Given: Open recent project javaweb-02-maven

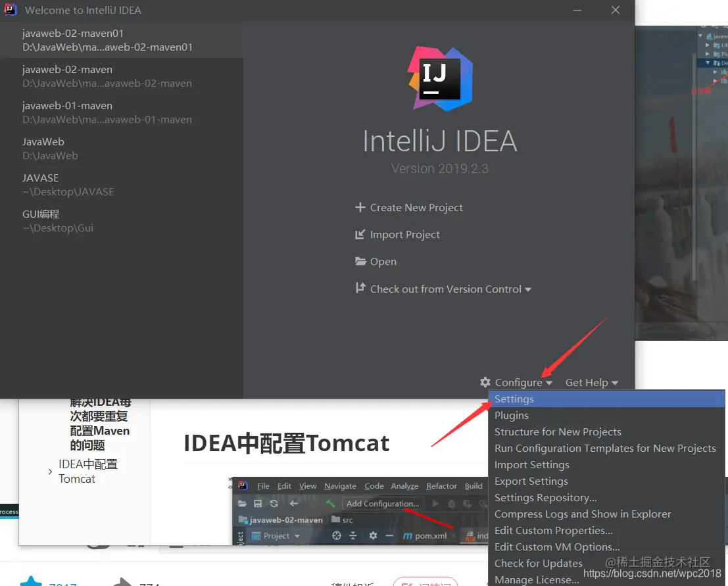Looking at the screenshot, I should coord(121,76).
